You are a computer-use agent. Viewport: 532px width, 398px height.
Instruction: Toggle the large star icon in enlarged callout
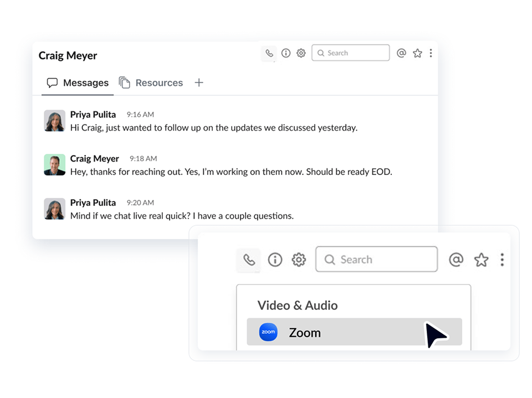click(x=481, y=260)
